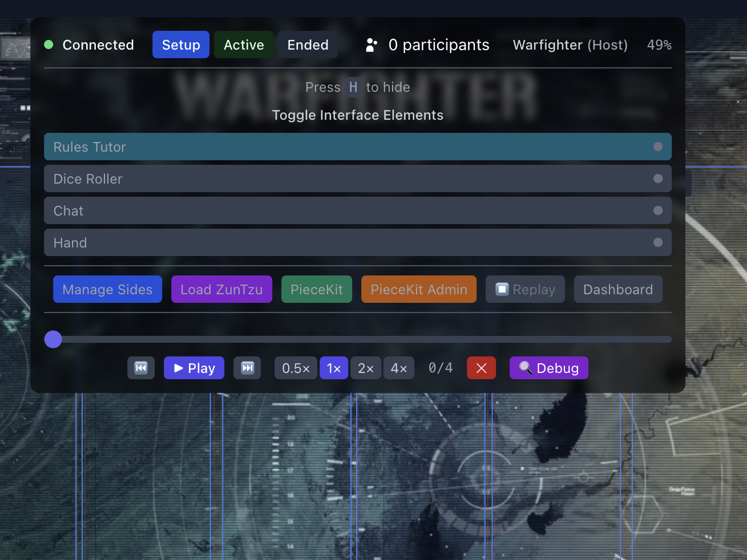
Task: Open Manage Sides
Action: 107,289
